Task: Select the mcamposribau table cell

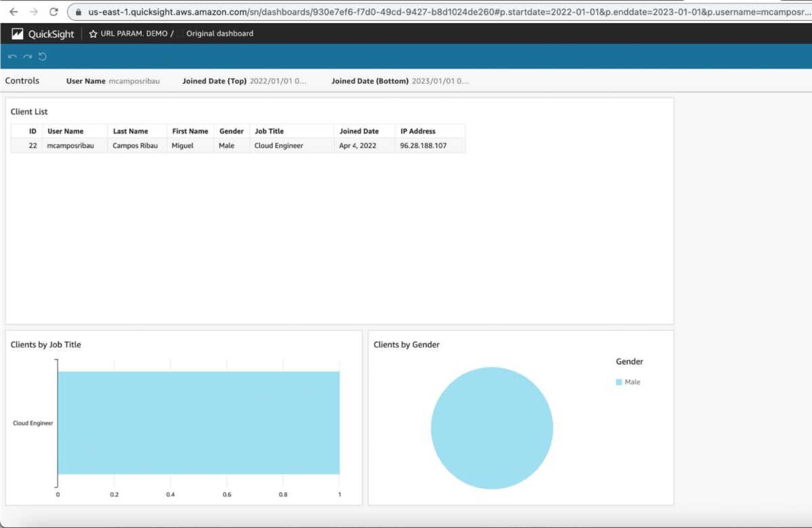Action: tap(75, 145)
